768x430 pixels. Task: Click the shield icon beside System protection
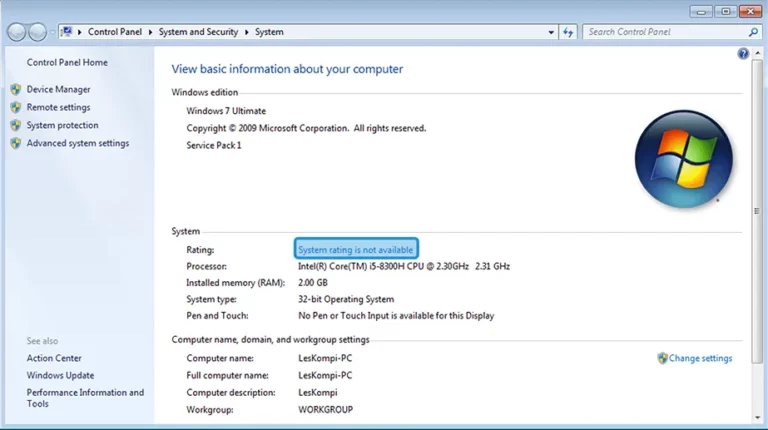pos(16,125)
